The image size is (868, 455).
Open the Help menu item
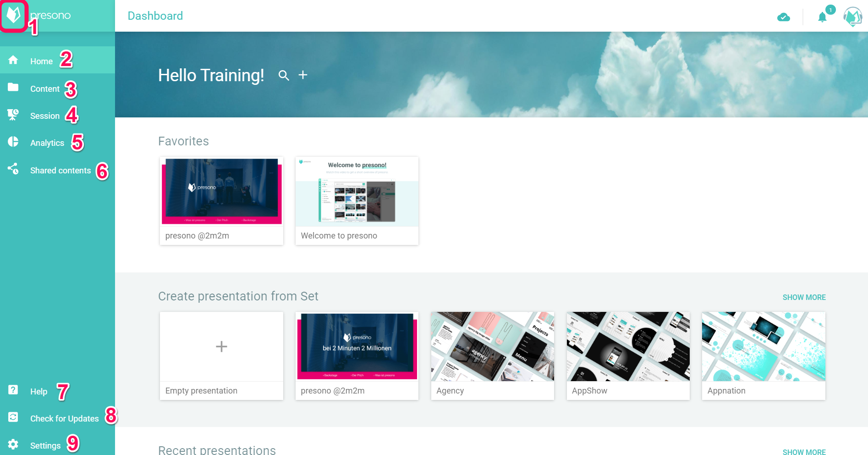pos(57,390)
